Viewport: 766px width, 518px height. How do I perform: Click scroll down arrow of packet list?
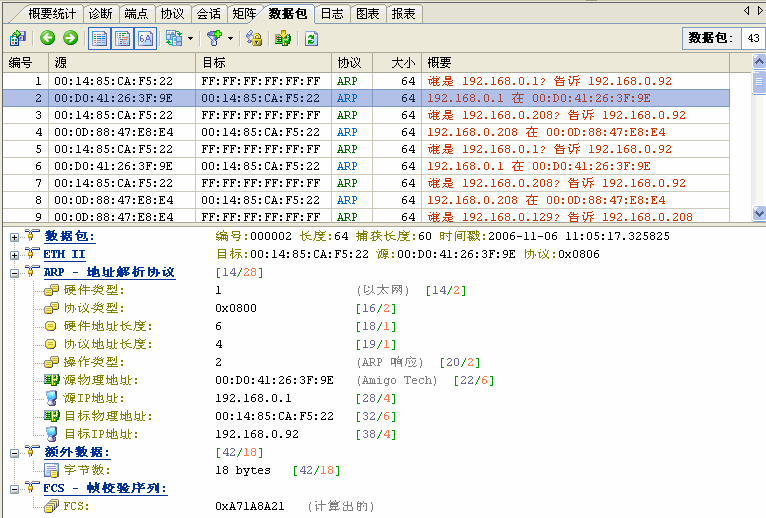[x=759, y=213]
